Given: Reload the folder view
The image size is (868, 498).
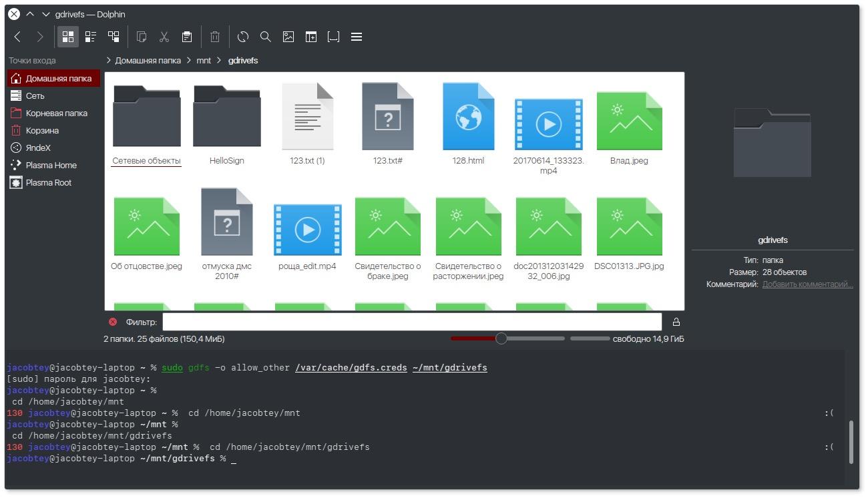Looking at the screenshot, I should (243, 37).
